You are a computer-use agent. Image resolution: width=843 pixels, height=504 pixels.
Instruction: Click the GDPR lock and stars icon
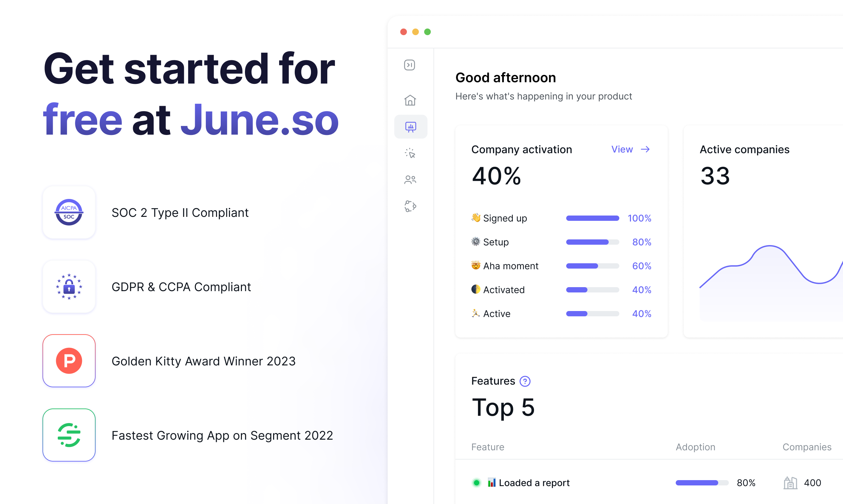[x=69, y=286]
